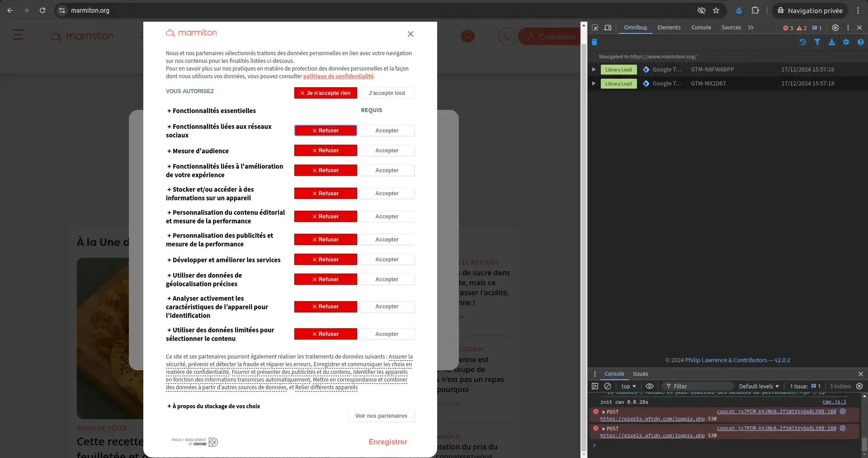Open the Issues drawer tab
Image resolution: width=868 pixels, height=458 pixels.
pyautogui.click(x=640, y=374)
